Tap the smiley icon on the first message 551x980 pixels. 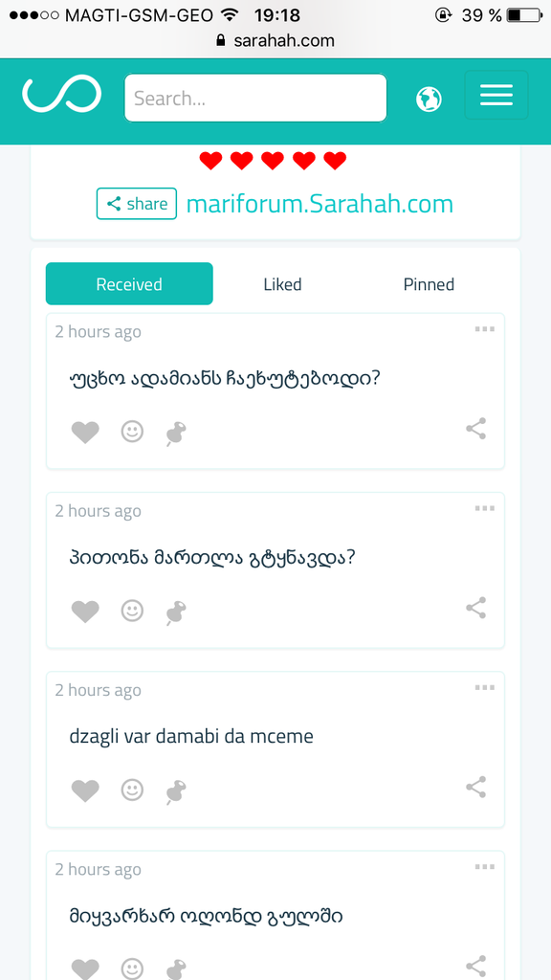[x=132, y=432]
